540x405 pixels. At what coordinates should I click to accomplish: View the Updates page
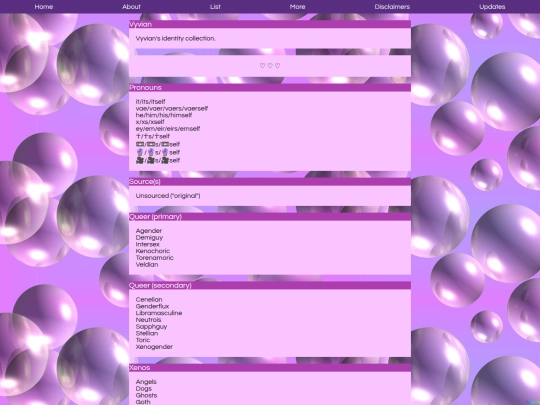(492, 7)
